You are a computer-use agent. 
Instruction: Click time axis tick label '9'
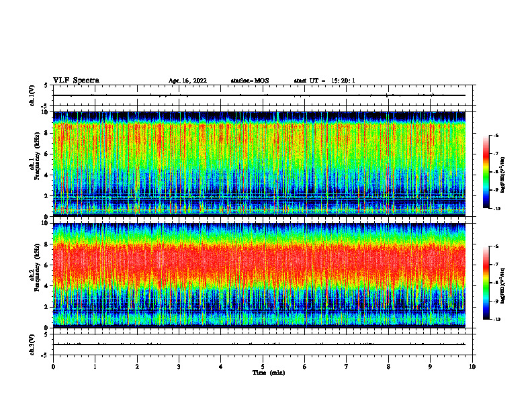coord(430,367)
